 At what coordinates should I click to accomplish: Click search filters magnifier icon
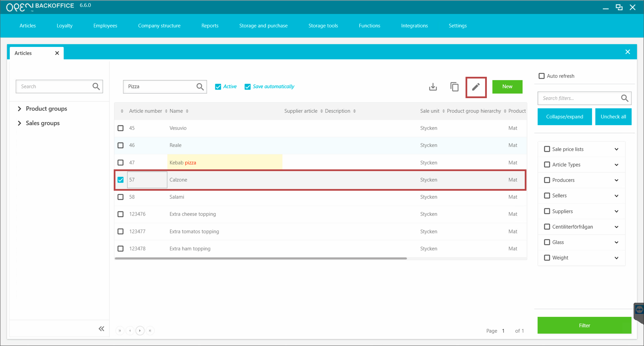pos(624,98)
